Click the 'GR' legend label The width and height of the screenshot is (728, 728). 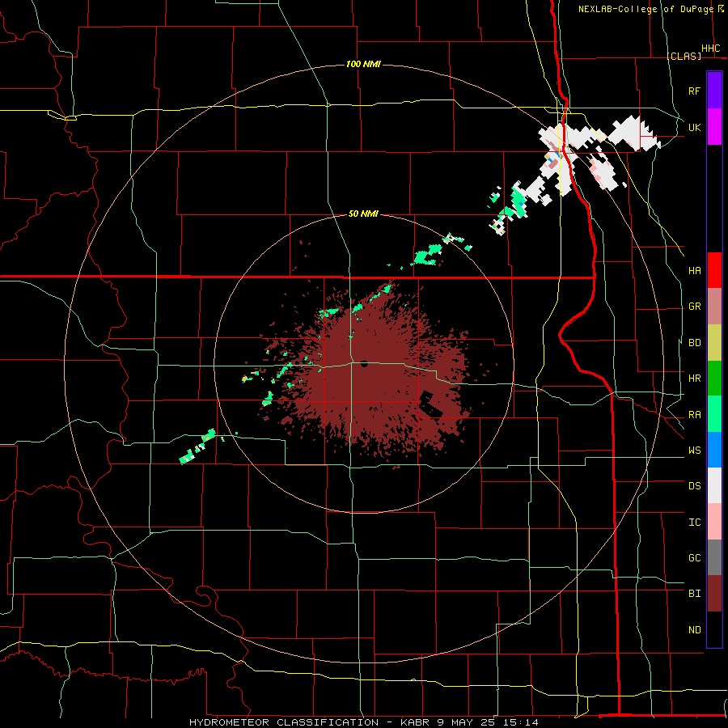click(x=695, y=306)
